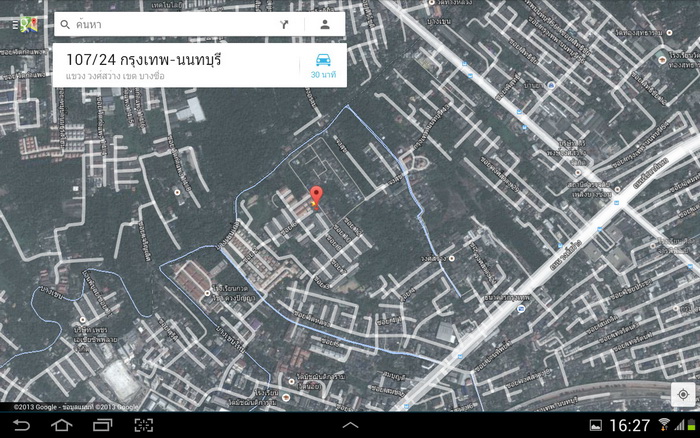Viewport: 700px width, 438px height.
Task: Tap the mobile signal strength icon
Action: [679, 425]
